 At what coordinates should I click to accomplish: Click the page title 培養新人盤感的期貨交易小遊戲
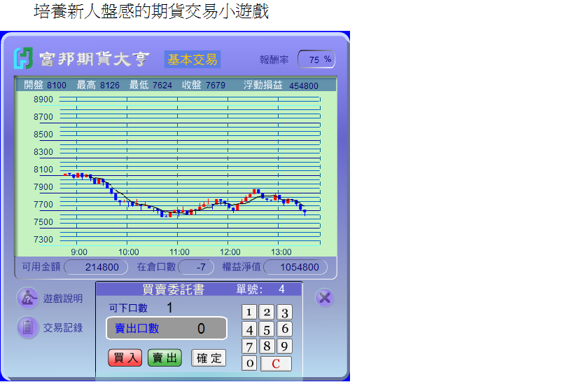pyautogui.click(x=151, y=11)
